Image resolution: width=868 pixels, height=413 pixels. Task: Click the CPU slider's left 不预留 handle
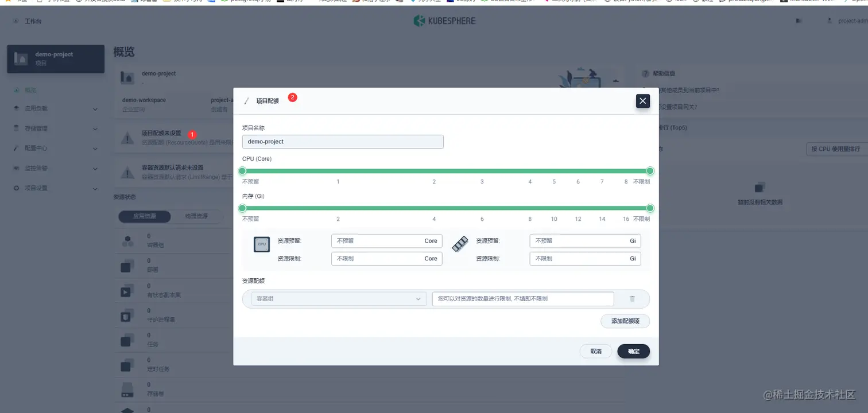[242, 171]
